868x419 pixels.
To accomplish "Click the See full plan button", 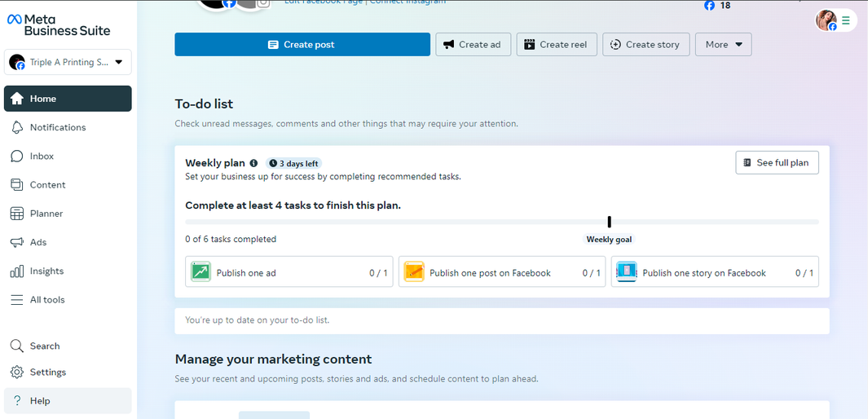I will tap(777, 163).
